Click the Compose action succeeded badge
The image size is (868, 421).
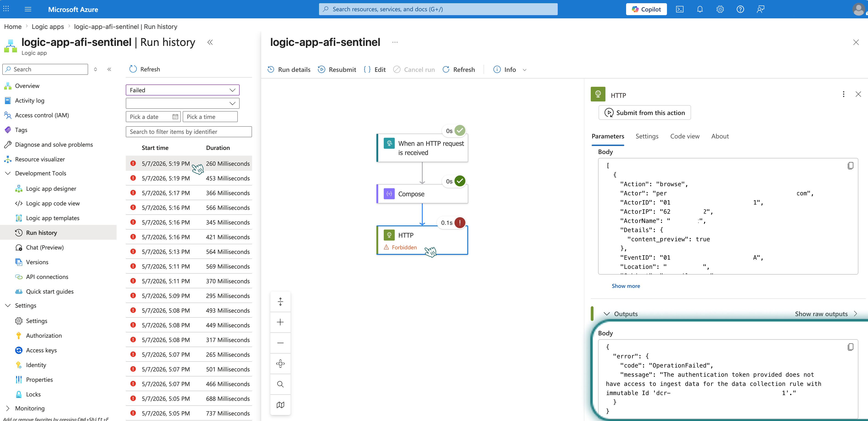[x=460, y=181]
